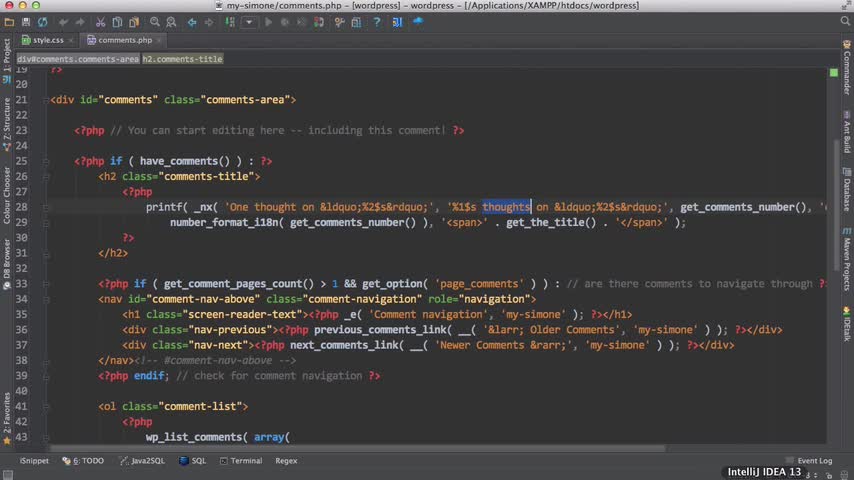This screenshot has width=854, height=480.
Task: Click the Replace search icon
Action: tap(171, 22)
